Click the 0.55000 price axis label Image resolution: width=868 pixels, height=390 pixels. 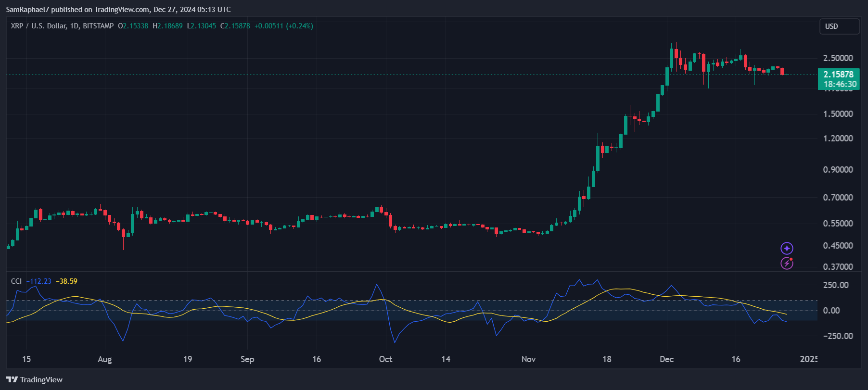coord(838,224)
